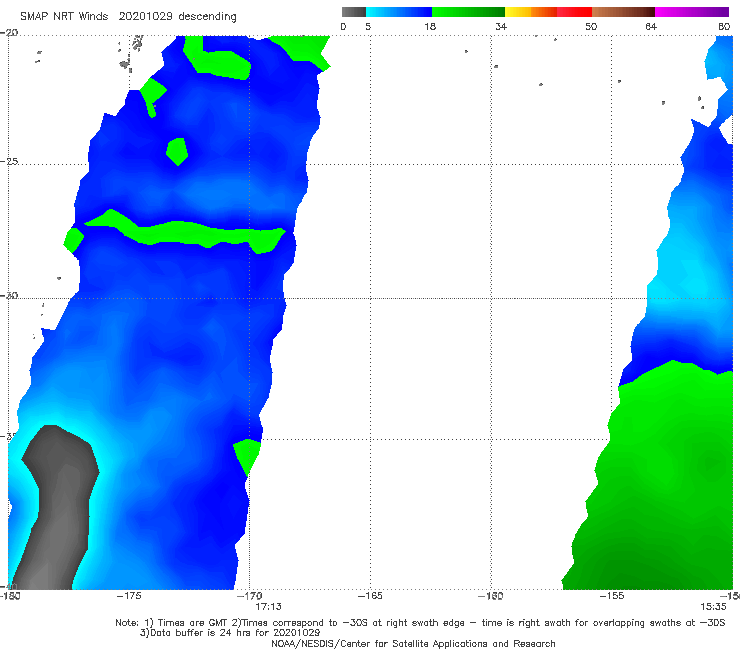Click the color bar label '18'
Image resolution: width=740 pixels, height=650 pixels.
(430, 26)
